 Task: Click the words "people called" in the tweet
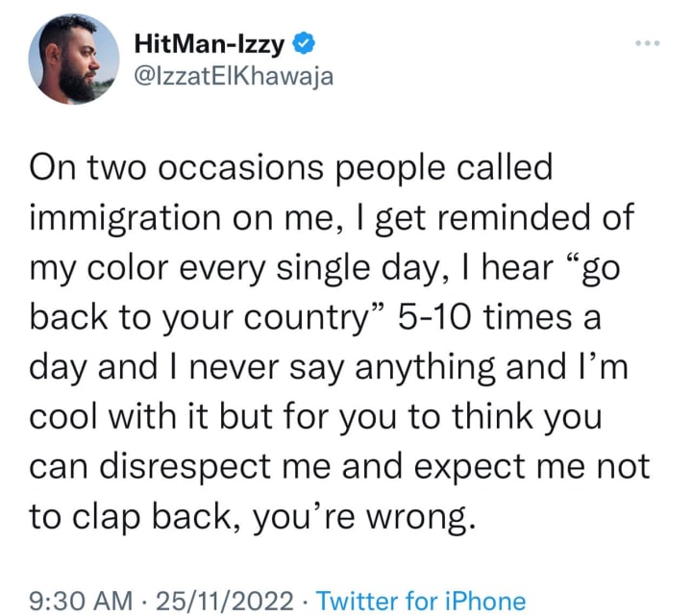(443, 169)
